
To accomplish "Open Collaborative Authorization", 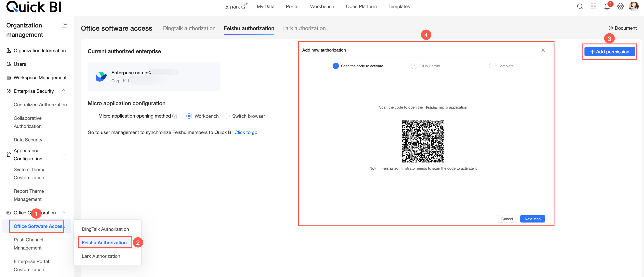I will point(28,122).
